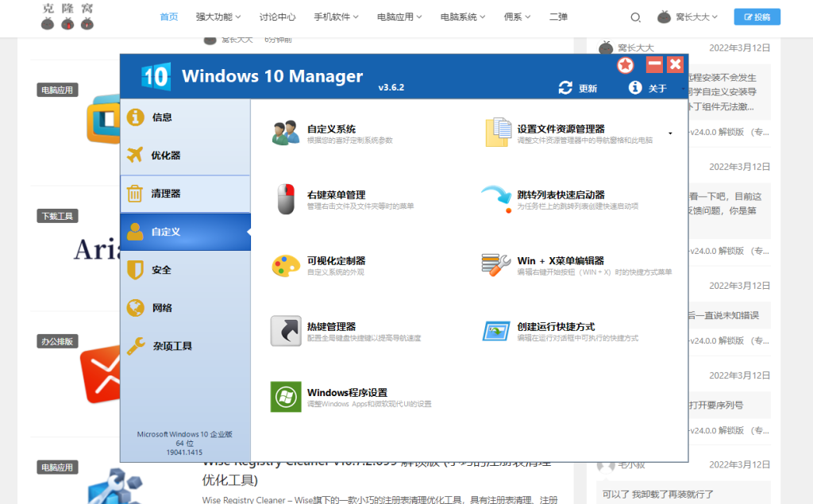Click the red star favorite icon
Screen dimensions: 813x504
click(x=626, y=65)
